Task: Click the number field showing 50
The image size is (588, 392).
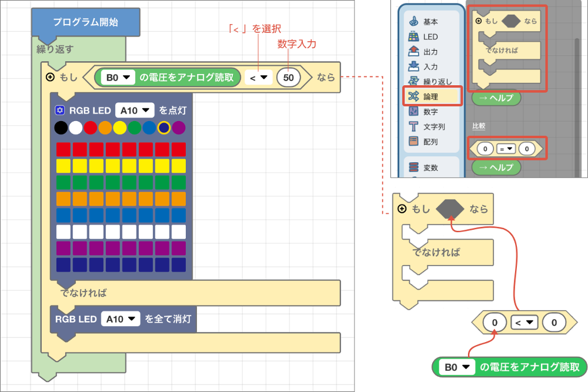Action: tap(288, 77)
